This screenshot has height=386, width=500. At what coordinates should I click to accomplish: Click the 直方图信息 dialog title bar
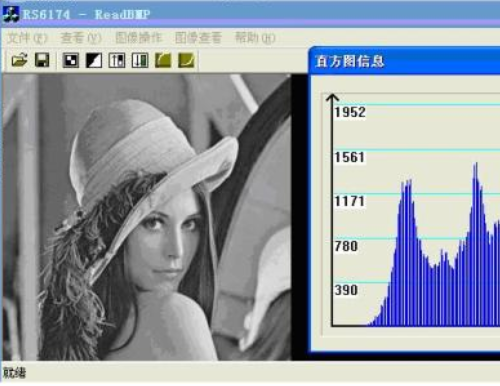pos(404,61)
